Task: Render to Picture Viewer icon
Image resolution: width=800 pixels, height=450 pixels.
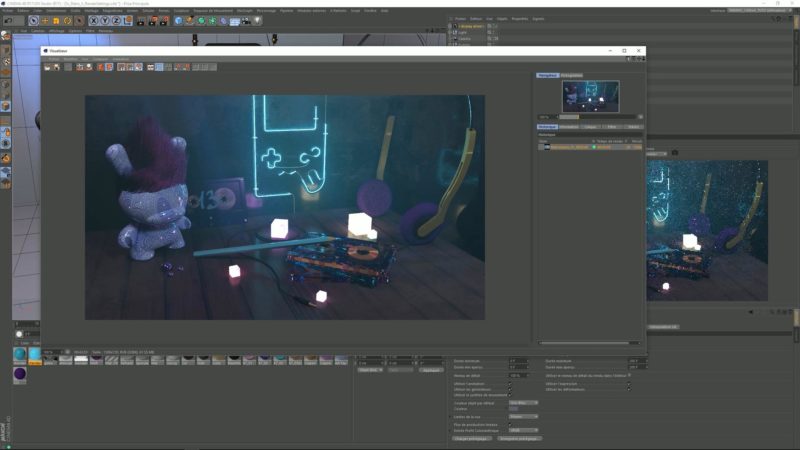Action: (x=152, y=21)
